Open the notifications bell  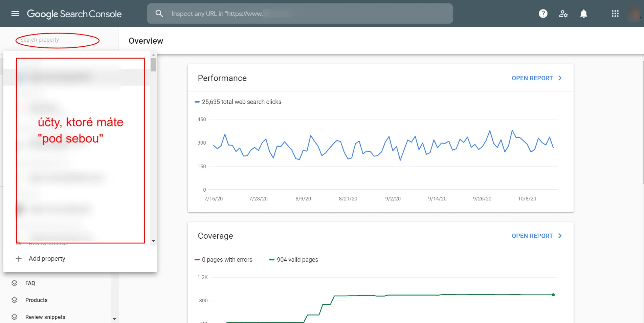tap(584, 14)
